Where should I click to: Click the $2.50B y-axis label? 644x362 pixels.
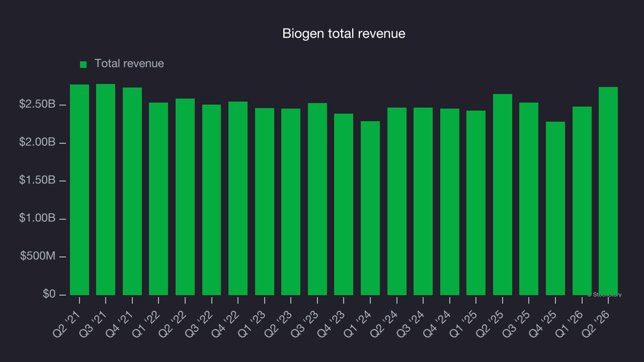[37, 105]
